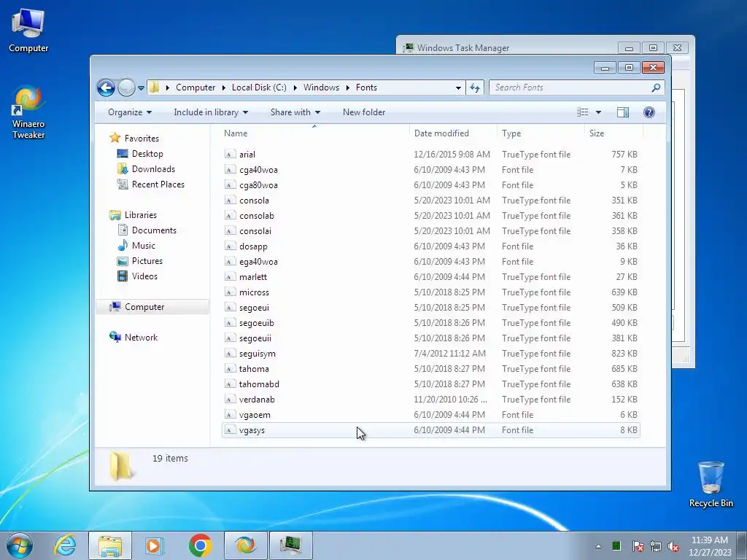Switch to Task Manager taskbar button

click(x=291, y=545)
